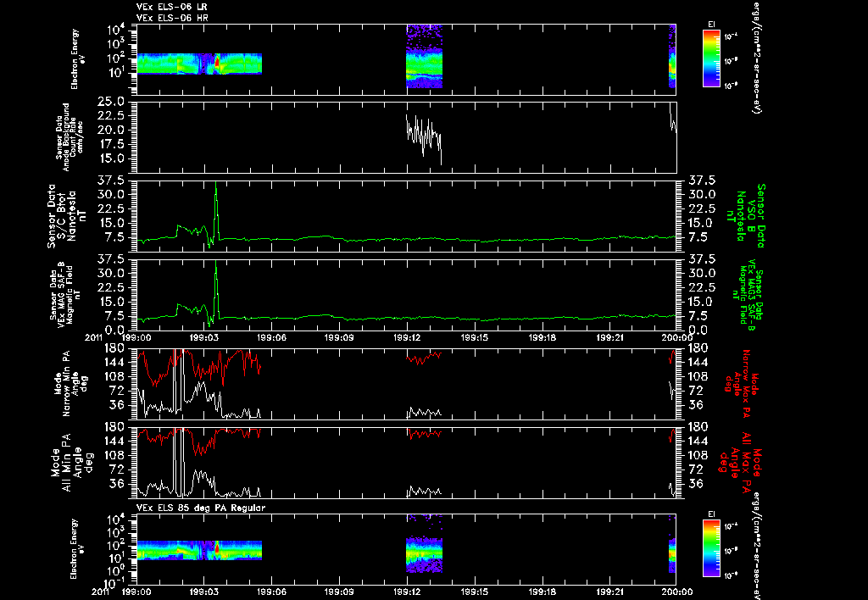The height and width of the screenshot is (600, 868).
Task: Click the red hot spot in the 85 deg PA spectrogram
Action: [217, 548]
